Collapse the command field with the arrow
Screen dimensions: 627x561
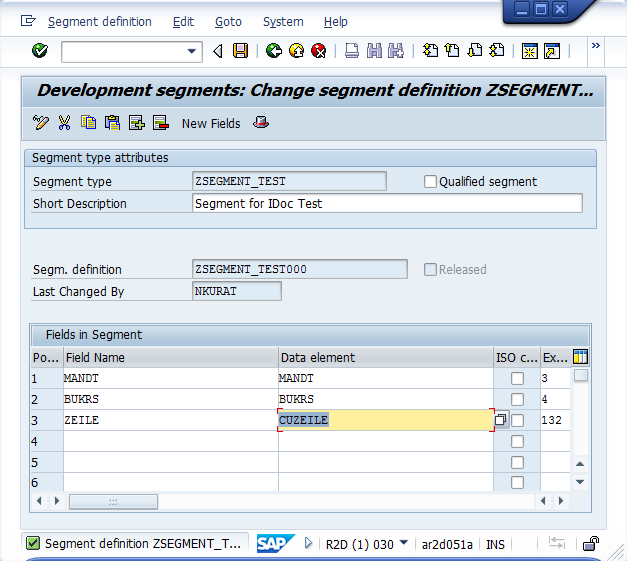[x=218, y=51]
